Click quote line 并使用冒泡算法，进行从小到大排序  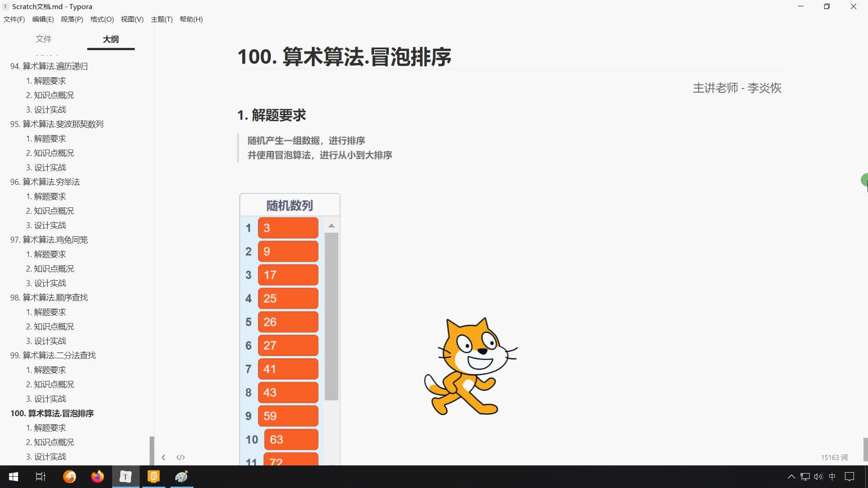pyautogui.click(x=320, y=155)
